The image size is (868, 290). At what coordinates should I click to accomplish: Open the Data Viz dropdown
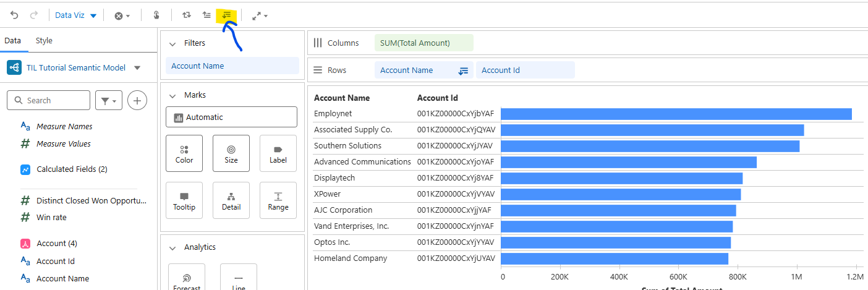point(75,15)
